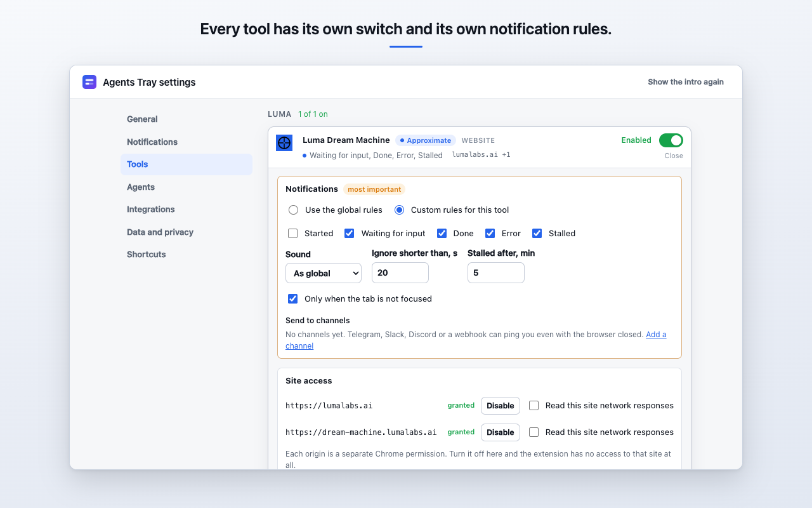812x508 pixels.
Task: Enable network responses for https://lumalabs.ai
Action: pyautogui.click(x=534, y=406)
